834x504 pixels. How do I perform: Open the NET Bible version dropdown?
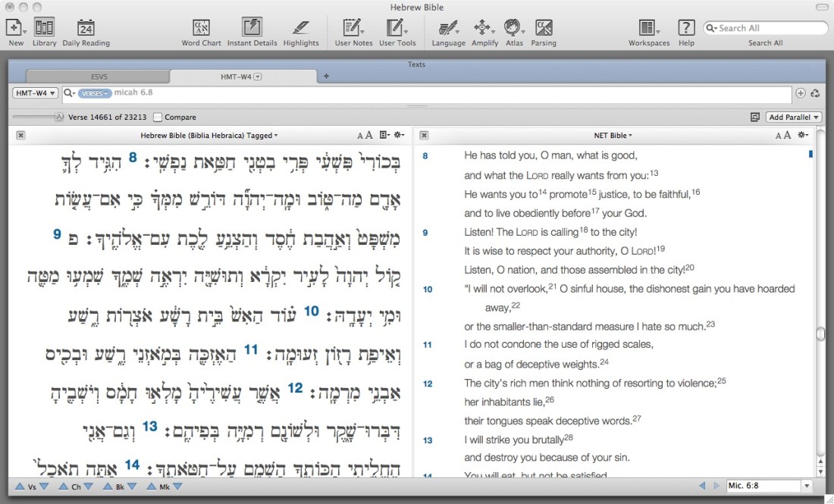pos(613,136)
